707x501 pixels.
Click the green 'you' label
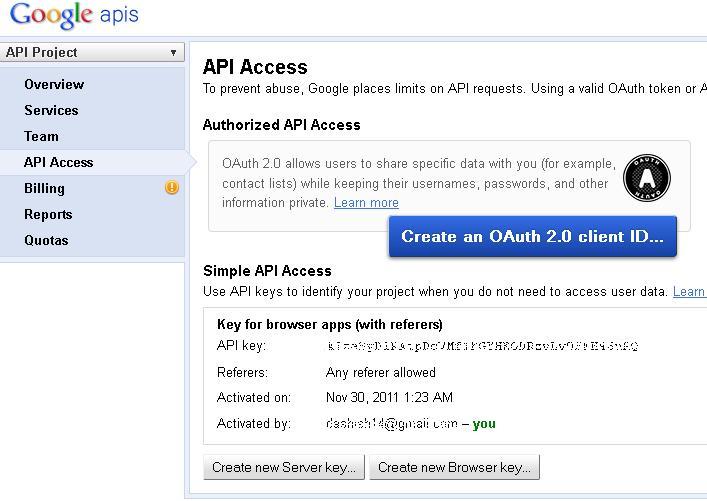pyautogui.click(x=484, y=424)
